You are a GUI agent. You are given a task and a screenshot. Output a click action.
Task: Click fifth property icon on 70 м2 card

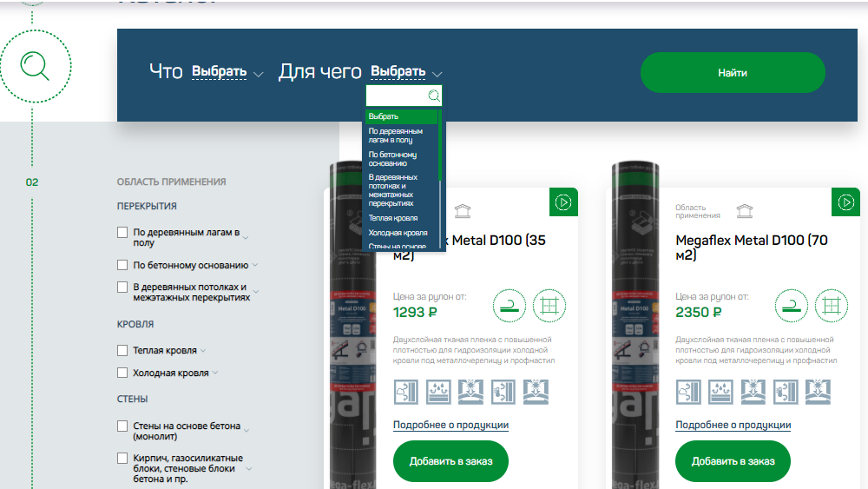819,392
